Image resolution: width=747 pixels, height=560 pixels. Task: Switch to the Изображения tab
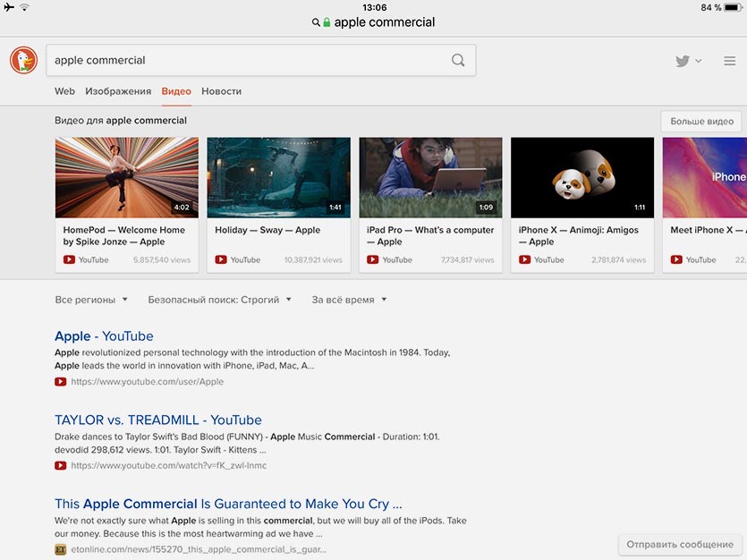(118, 91)
